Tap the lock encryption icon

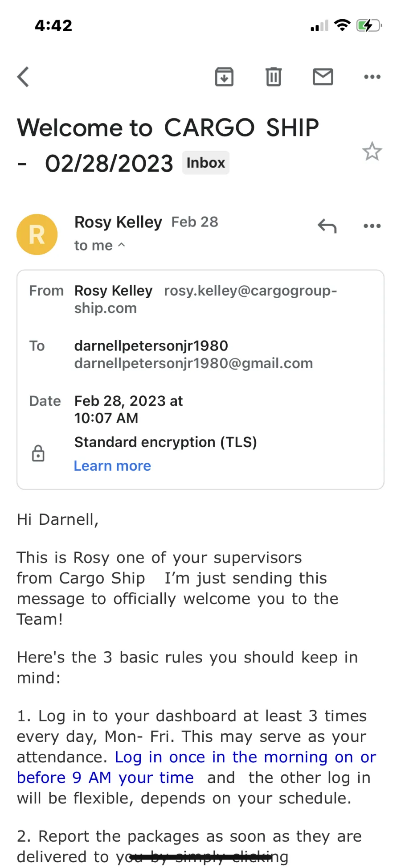(38, 453)
